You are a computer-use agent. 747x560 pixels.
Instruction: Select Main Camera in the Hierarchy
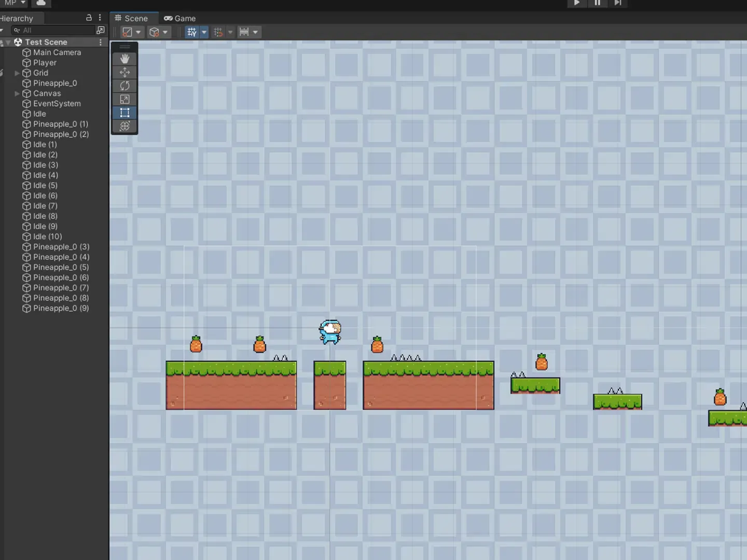(x=57, y=52)
